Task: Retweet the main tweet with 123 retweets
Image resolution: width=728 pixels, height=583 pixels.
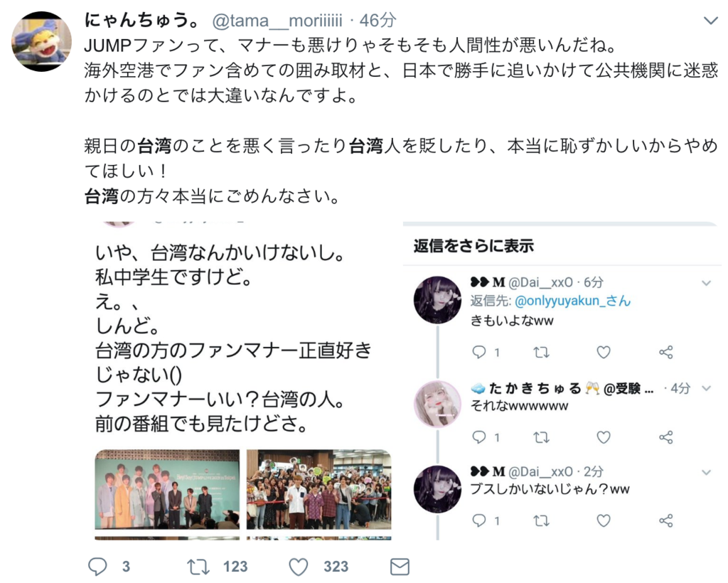Action: [x=198, y=567]
